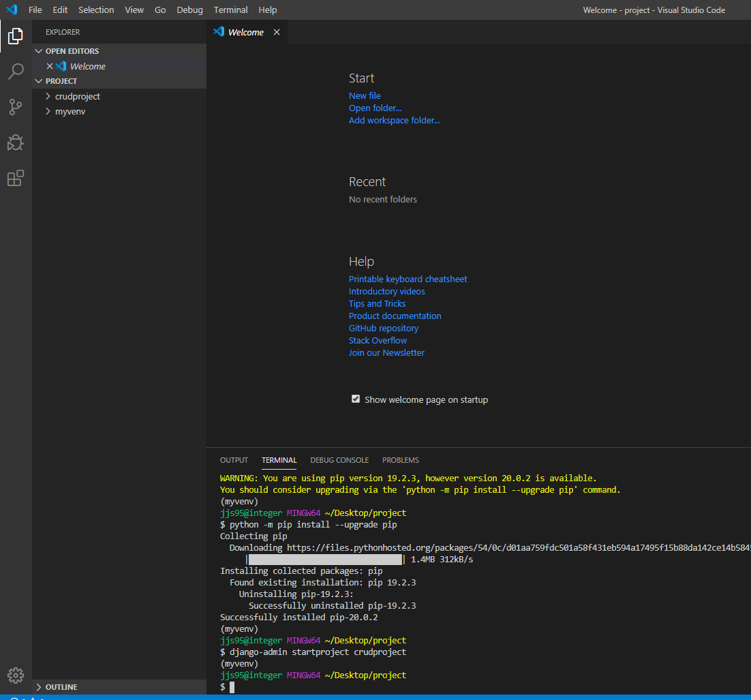Open the Explorer view in activity bar
This screenshot has width=751, height=700.
(x=15, y=36)
